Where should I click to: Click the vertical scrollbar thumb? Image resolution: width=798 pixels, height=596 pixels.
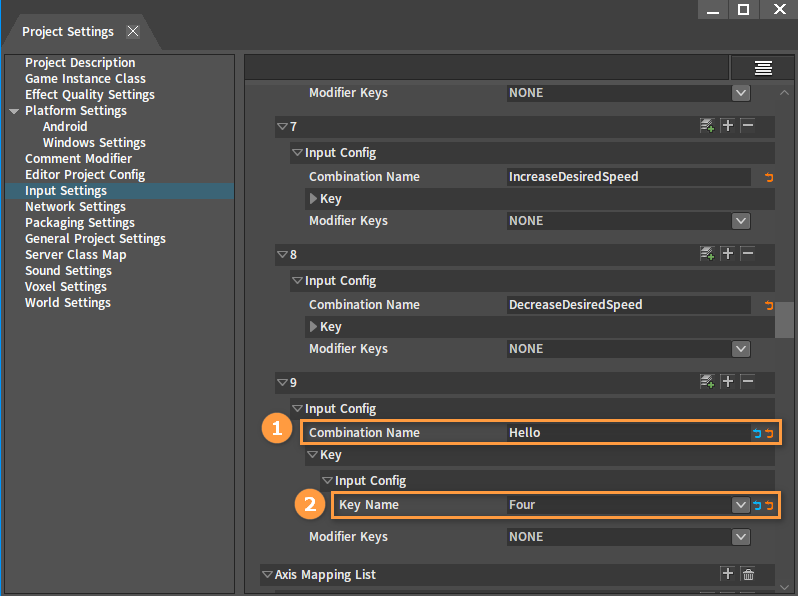[784, 320]
